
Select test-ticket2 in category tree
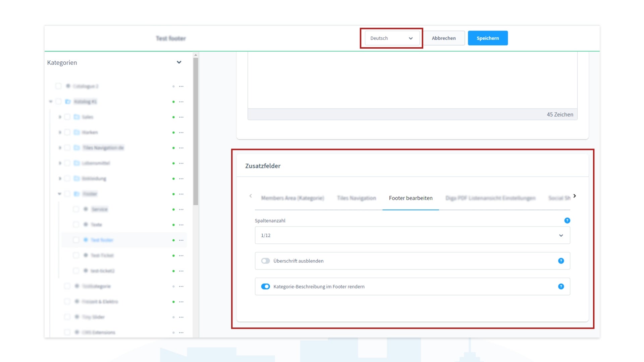pos(102,271)
